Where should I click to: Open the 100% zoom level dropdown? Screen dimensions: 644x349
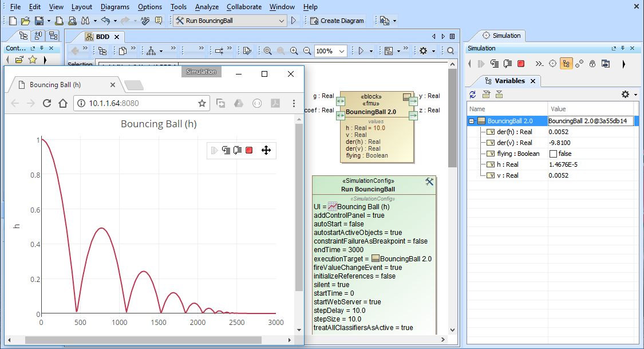coord(341,51)
